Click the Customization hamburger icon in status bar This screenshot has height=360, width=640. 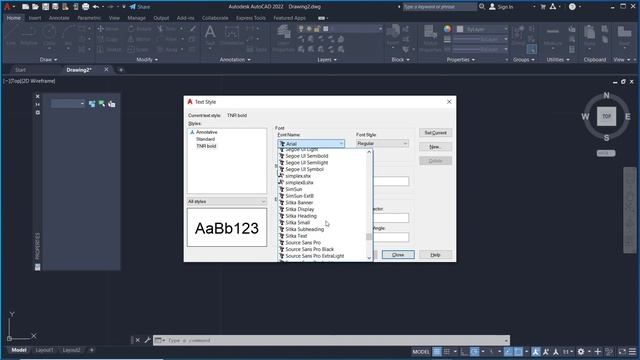point(632,351)
